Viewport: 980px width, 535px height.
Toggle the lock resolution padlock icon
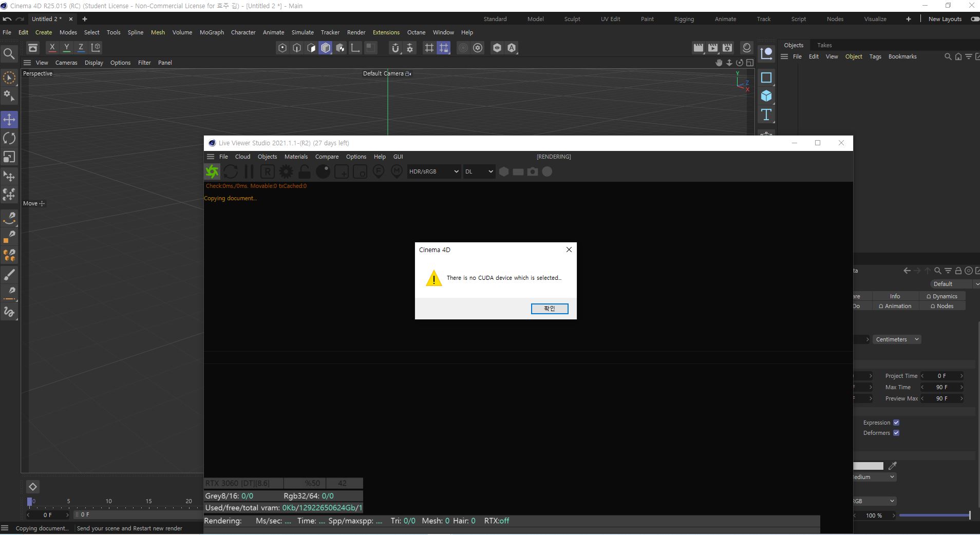[305, 171]
